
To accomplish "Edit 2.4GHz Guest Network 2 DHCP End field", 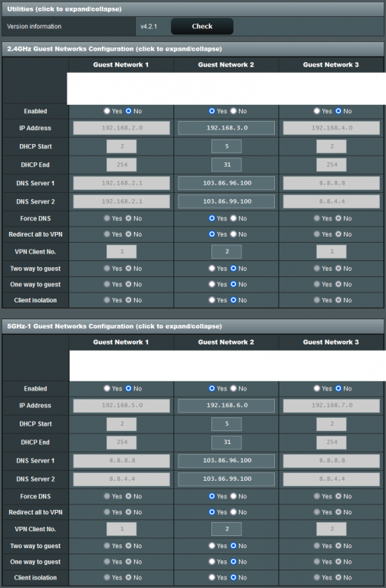I will 227,165.
